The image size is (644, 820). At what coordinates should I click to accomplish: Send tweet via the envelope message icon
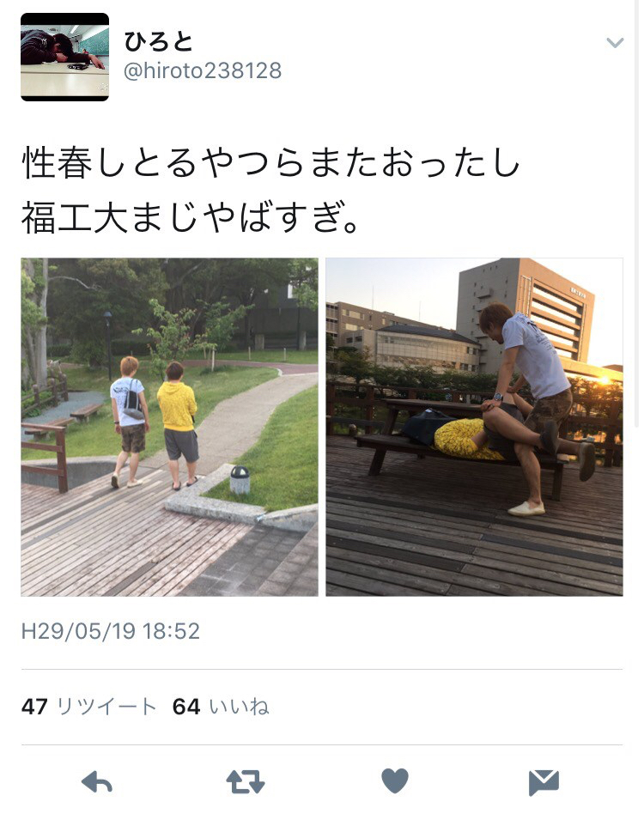tap(544, 782)
